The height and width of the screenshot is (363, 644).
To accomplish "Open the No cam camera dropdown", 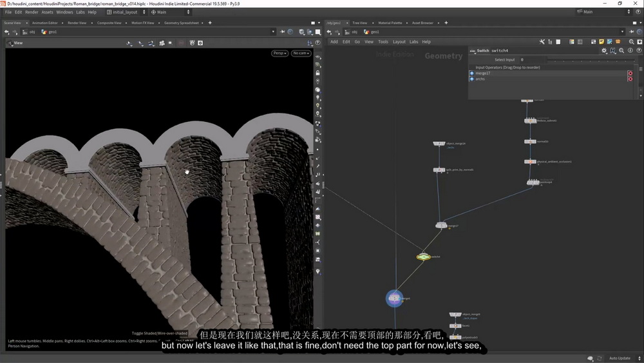I will tap(301, 53).
